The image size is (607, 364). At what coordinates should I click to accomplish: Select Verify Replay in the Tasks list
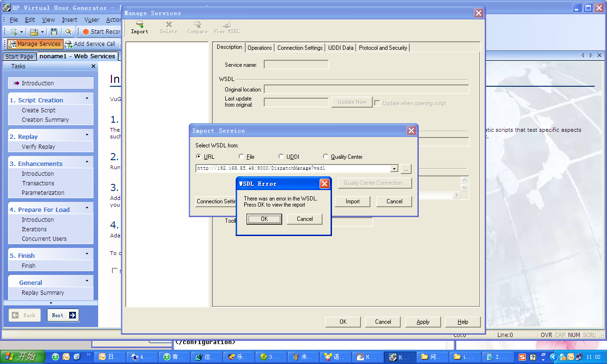(x=38, y=146)
